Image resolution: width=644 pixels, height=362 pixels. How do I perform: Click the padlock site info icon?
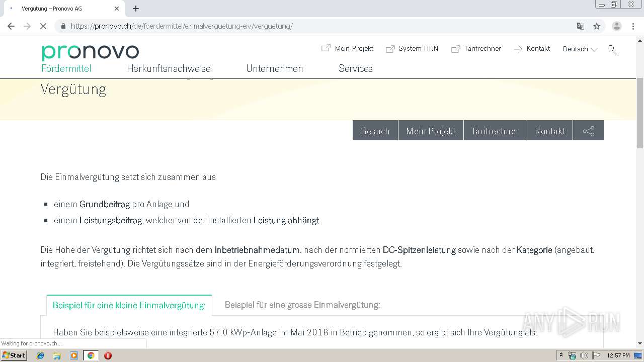63,26
